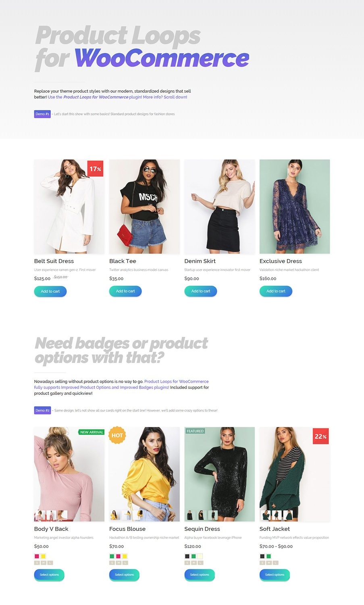Click the Demo #2 tag label
Screen dimensions: 364x605
tap(42, 411)
